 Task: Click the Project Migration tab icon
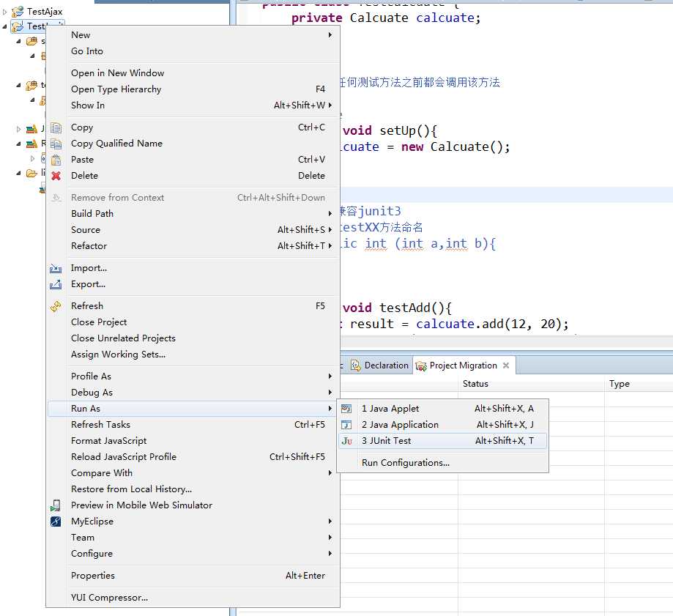coord(421,365)
